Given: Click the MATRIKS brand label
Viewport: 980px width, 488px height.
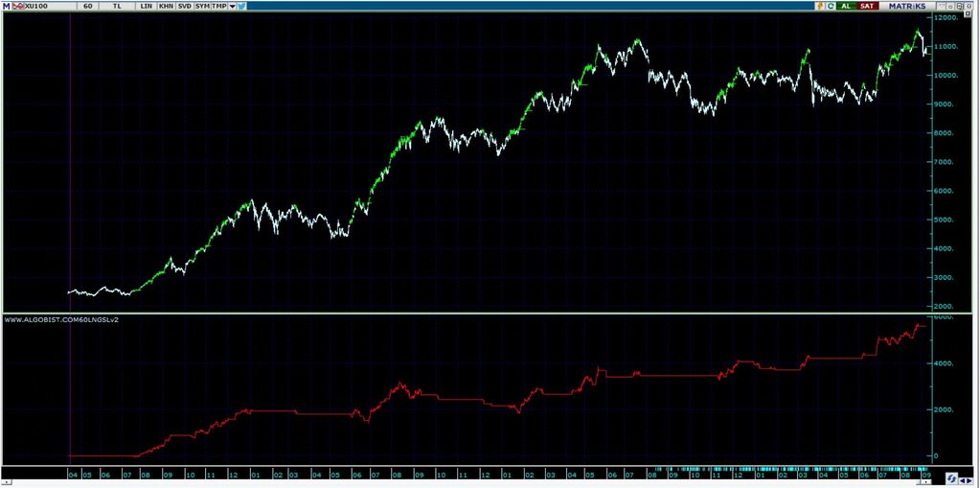Looking at the screenshot, I should [907, 7].
